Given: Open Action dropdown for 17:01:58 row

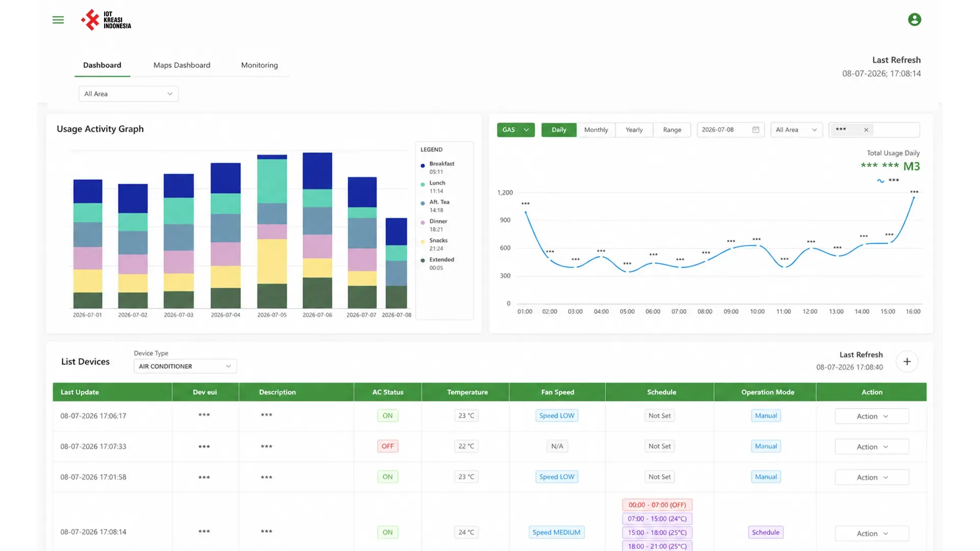Looking at the screenshot, I should point(872,478).
